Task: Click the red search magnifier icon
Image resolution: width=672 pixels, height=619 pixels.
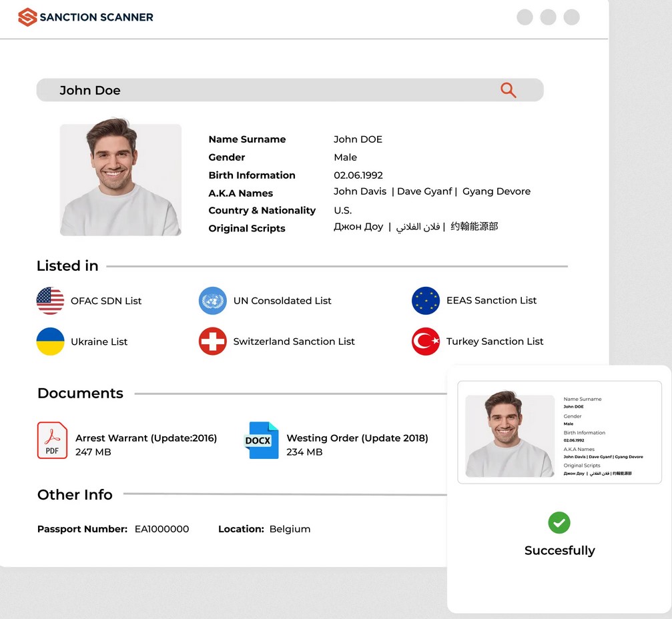Action: [508, 90]
